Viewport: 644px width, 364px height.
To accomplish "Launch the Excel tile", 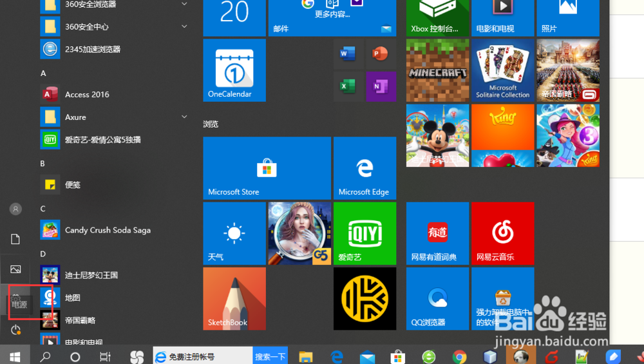I will pyautogui.click(x=348, y=86).
